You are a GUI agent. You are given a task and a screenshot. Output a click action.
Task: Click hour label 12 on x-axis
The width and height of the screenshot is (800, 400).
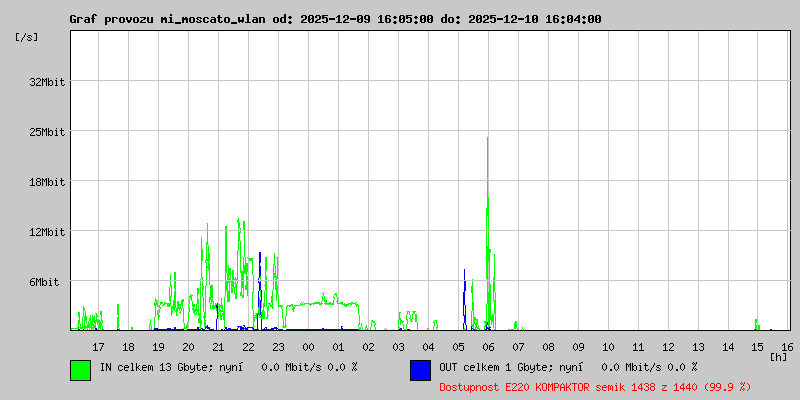[668, 347]
